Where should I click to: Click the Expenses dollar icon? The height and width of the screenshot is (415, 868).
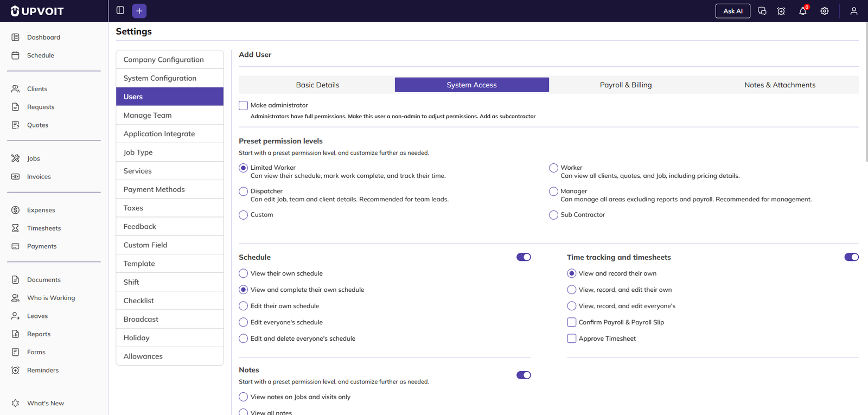point(16,210)
